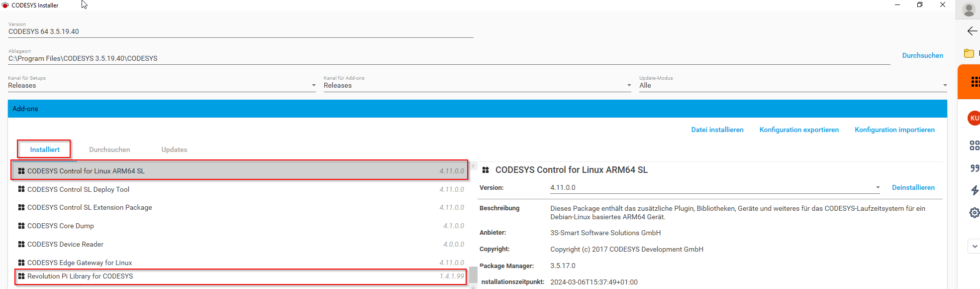Click package icon beside details panel heading
The image size is (980, 289).
(486, 170)
